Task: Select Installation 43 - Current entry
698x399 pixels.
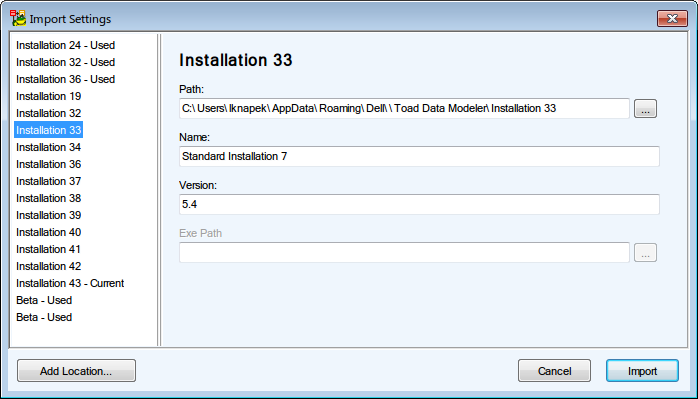Action: 70,283
